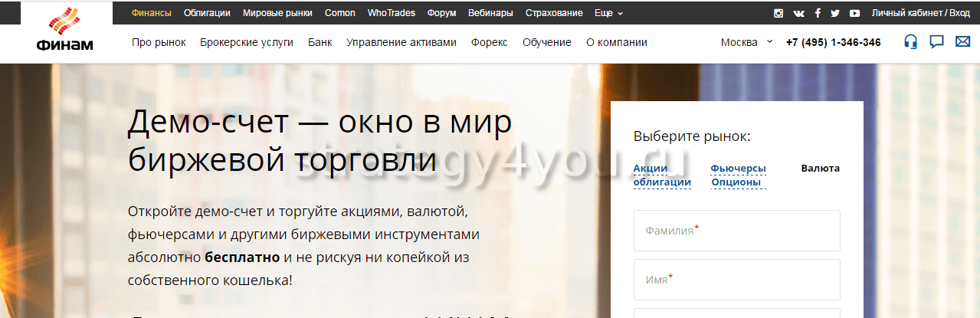Click the headset support call icon
980x318 pixels.
click(910, 42)
